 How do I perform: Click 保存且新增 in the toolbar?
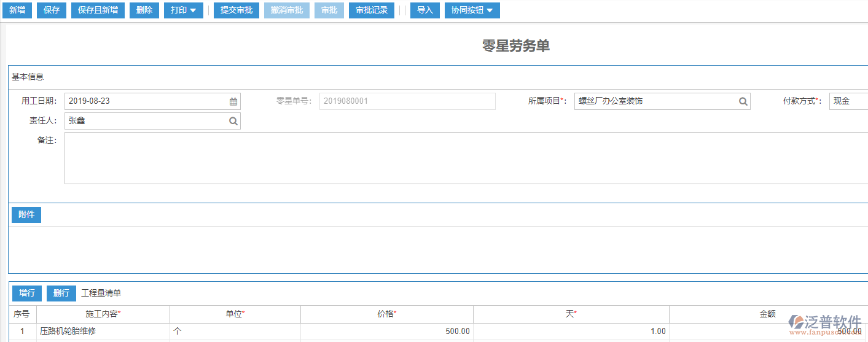(98, 10)
